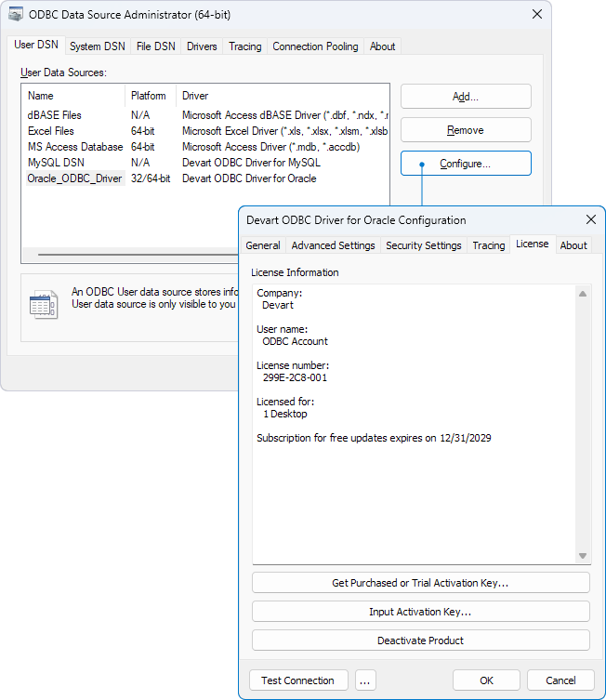The height and width of the screenshot is (700, 606).
Task: Click the license number 299E-2C8-001
Action: click(x=295, y=377)
